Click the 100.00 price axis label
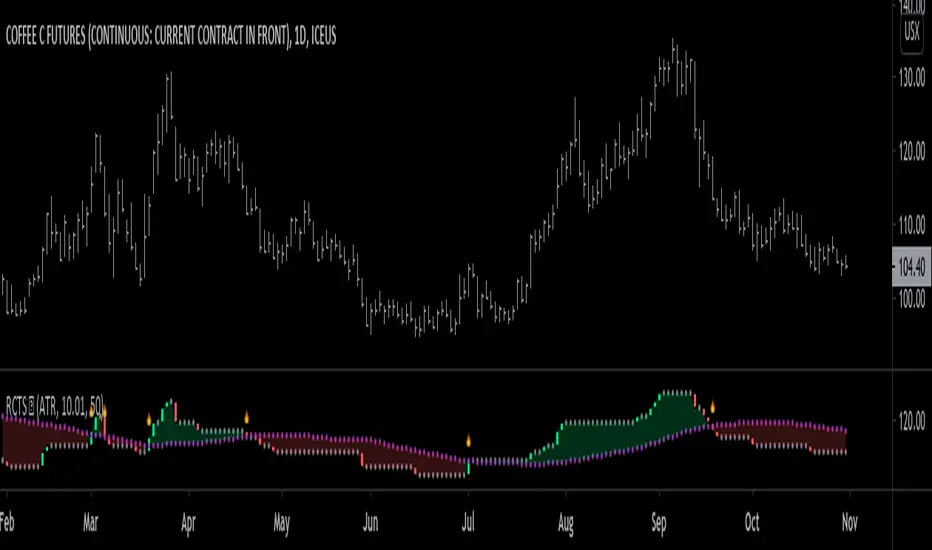 pos(910,300)
